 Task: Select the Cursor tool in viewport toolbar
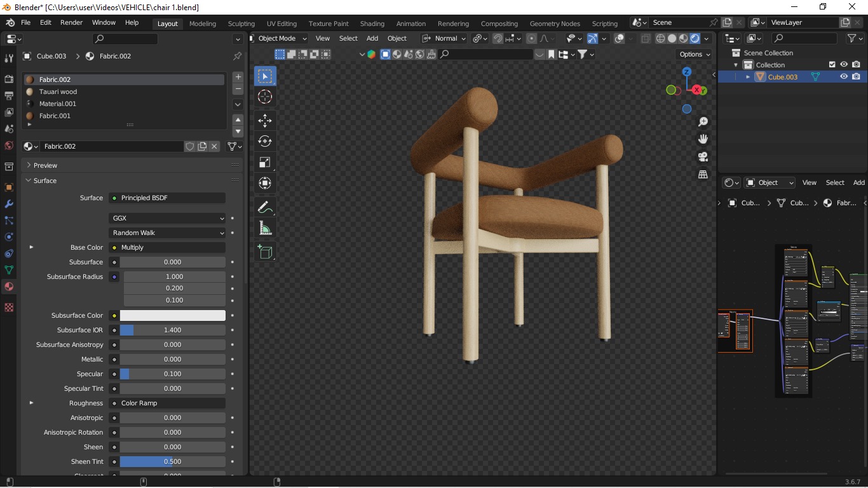(265, 97)
